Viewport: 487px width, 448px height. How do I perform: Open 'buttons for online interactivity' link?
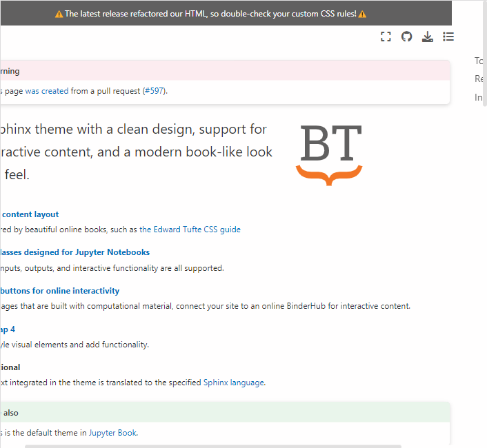(x=59, y=291)
